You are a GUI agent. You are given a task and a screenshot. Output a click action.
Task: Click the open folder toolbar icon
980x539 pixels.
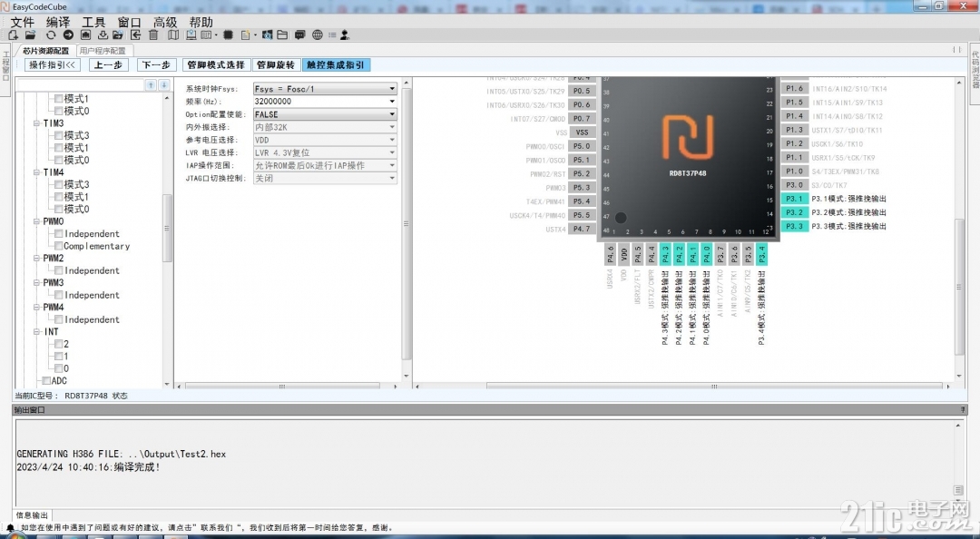(31, 35)
